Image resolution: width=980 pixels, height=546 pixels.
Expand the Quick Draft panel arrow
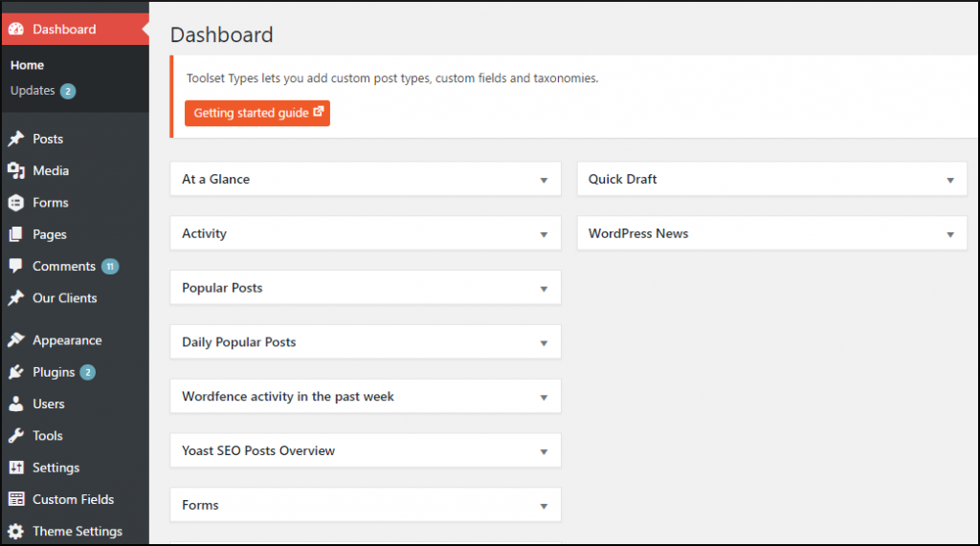950,180
